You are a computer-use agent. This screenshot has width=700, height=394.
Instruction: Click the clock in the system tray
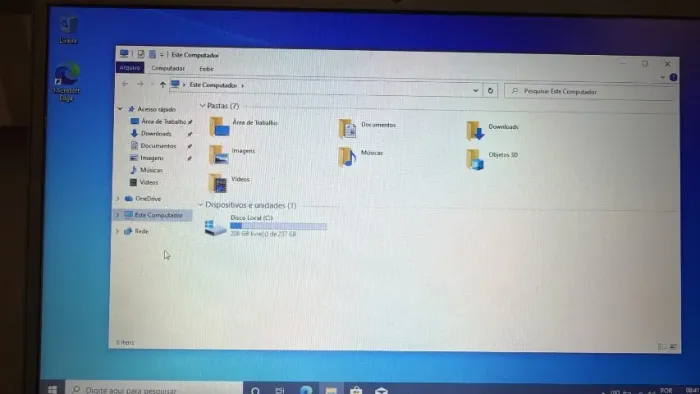pyautogui.click(x=692, y=390)
